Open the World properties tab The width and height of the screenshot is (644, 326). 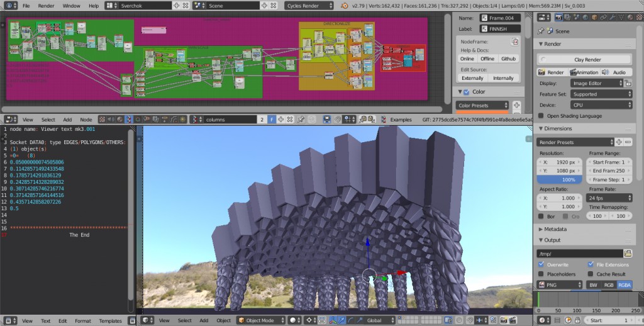pyautogui.click(x=586, y=17)
